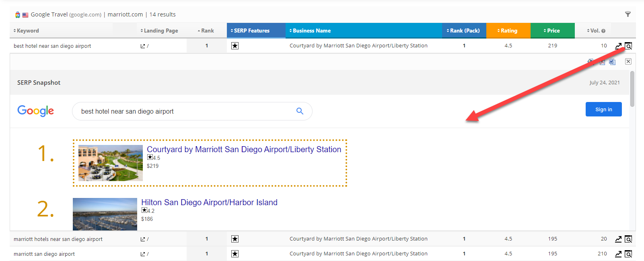Click the star SERP feature icon in first row
Screen dimensions: 644x261
click(x=235, y=46)
